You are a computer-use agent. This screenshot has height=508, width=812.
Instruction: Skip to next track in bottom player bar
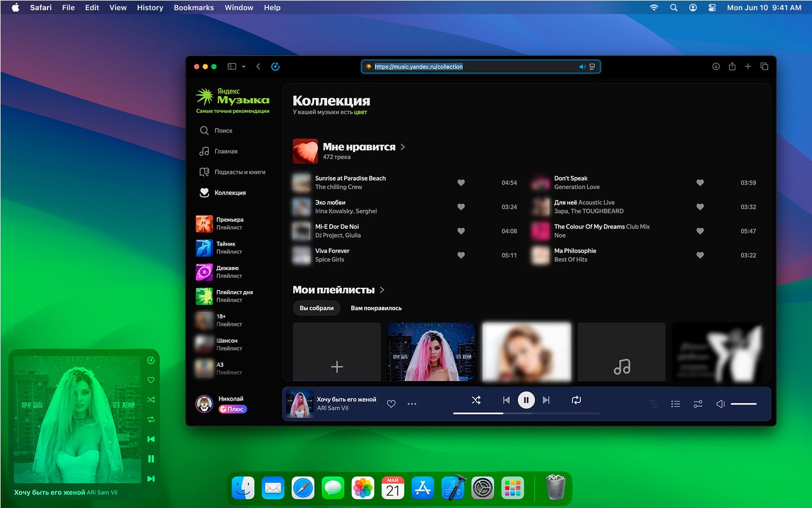[x=546, y=400]
